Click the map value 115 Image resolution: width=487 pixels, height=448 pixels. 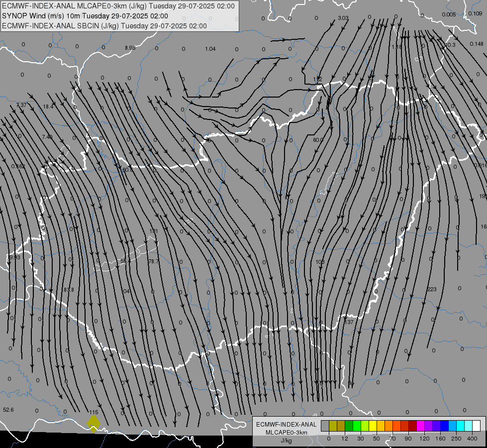[94, 412]
